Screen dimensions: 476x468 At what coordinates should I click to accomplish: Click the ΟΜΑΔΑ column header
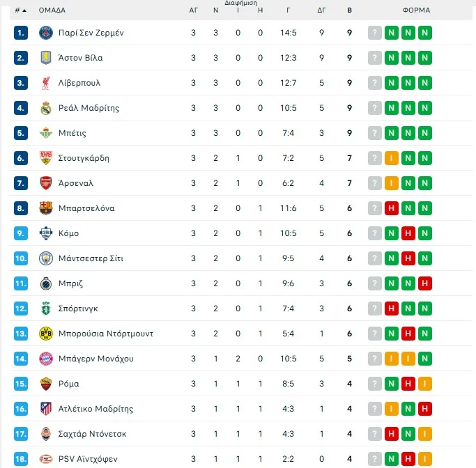point(52,10)
